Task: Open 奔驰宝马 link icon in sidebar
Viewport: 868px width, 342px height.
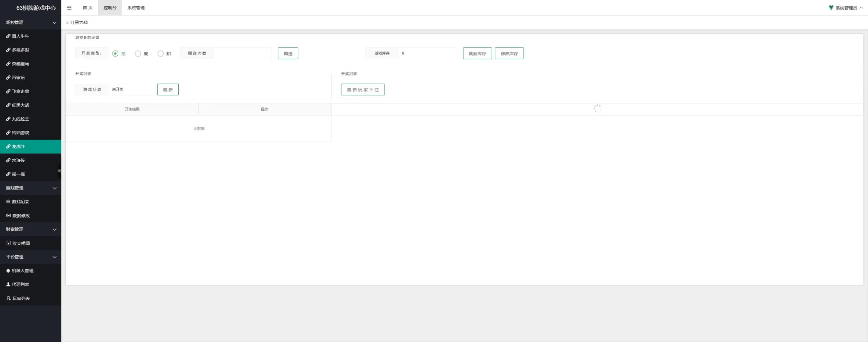Action: click(x=8, y=64)
